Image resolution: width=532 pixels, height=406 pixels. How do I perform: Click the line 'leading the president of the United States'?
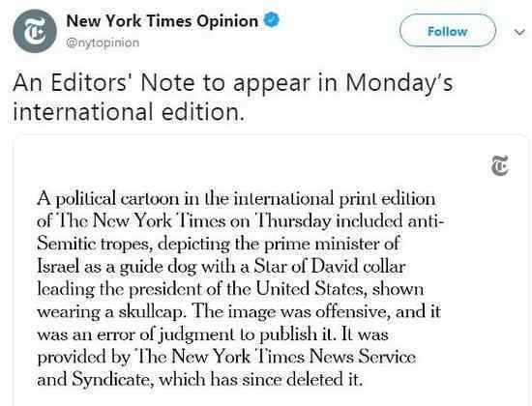point(230,289)
